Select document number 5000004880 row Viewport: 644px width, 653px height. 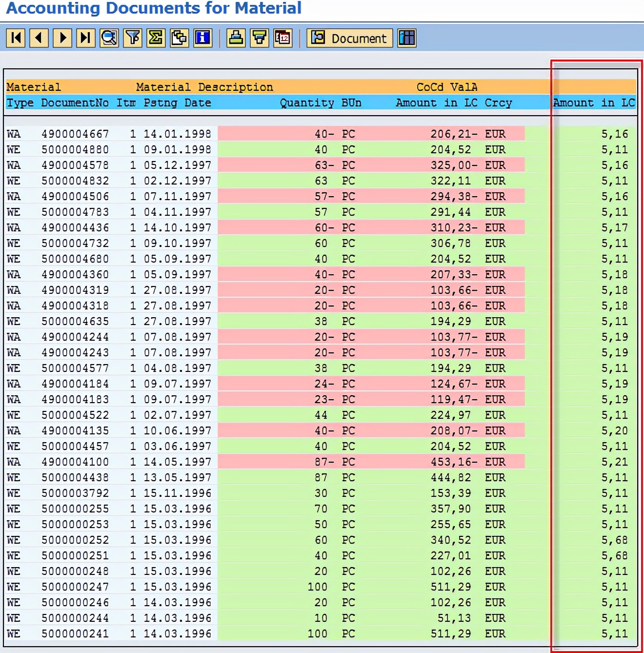(x=75, y=149)
